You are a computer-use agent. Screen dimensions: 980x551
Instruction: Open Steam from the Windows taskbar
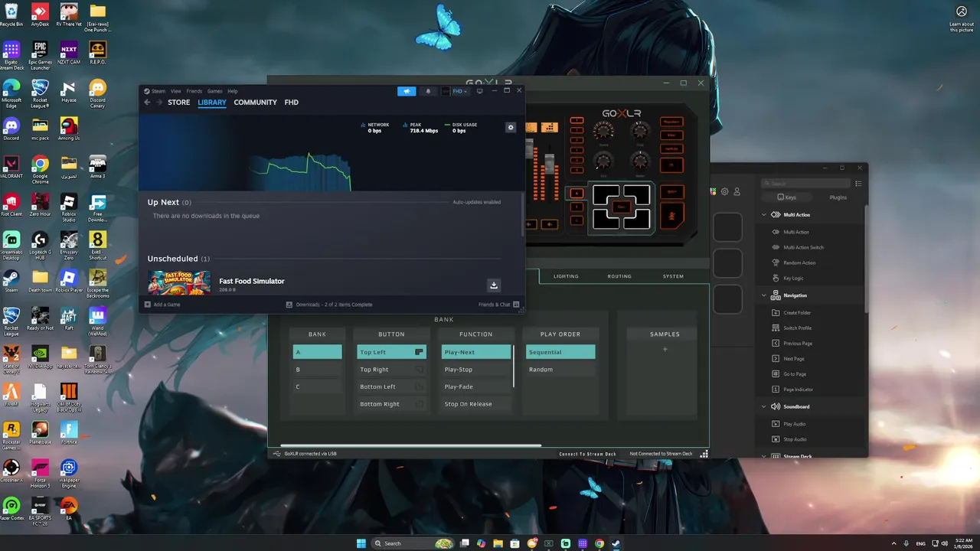click(616, 543)
